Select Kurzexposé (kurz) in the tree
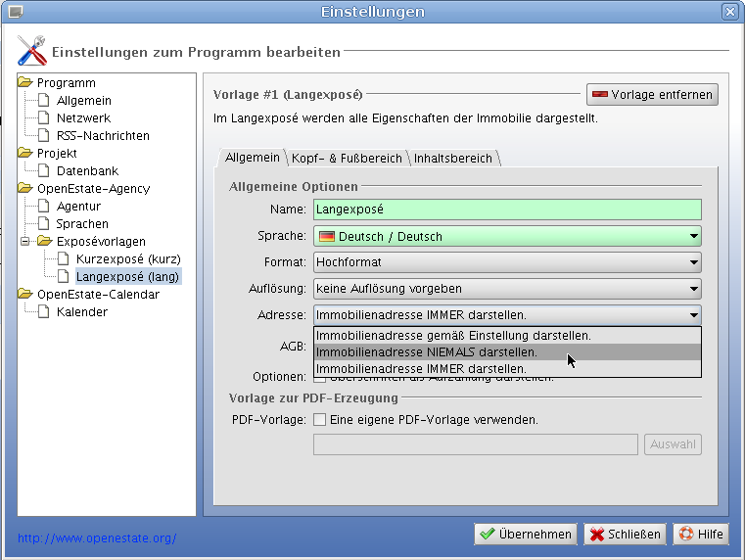The width and height of the screenshot is (745, 560). tap(128, 259)
